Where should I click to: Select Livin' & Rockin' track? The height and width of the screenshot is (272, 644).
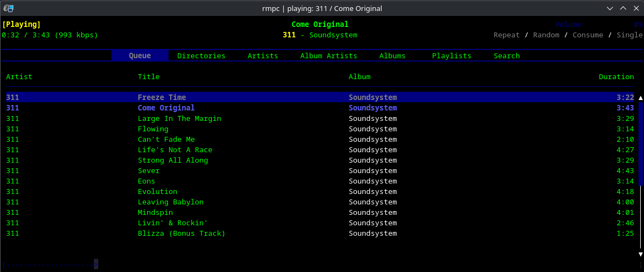click(320, 223)
